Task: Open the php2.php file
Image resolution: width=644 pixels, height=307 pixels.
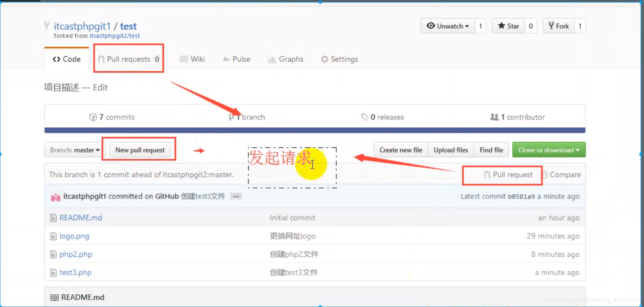Action: [76, 254]
